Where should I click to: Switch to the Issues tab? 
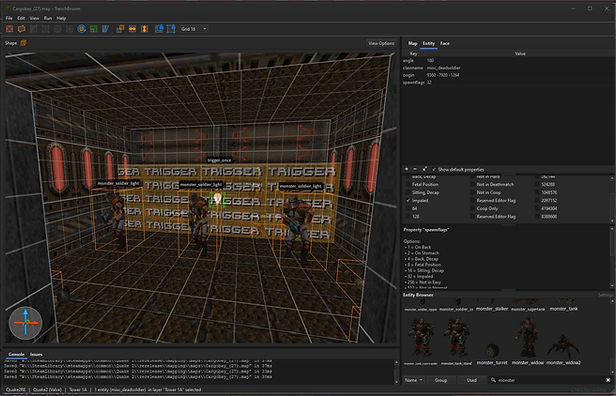pyautogui.click(x=36, y=354)
